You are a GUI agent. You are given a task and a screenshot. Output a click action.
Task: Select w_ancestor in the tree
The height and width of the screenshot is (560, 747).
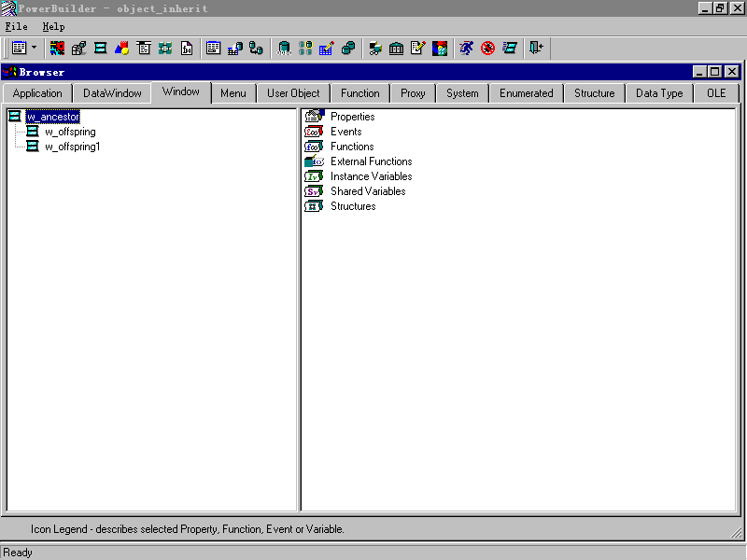tap(52, 117)
